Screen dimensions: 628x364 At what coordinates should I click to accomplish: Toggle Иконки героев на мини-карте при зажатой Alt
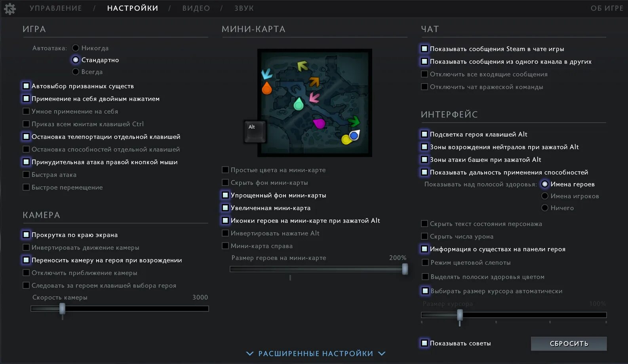[x=225, y=220]
